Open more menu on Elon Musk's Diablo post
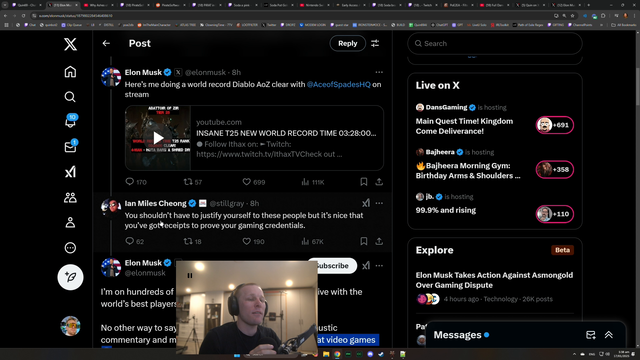The image size is (640, 360). tap(379, 72)
